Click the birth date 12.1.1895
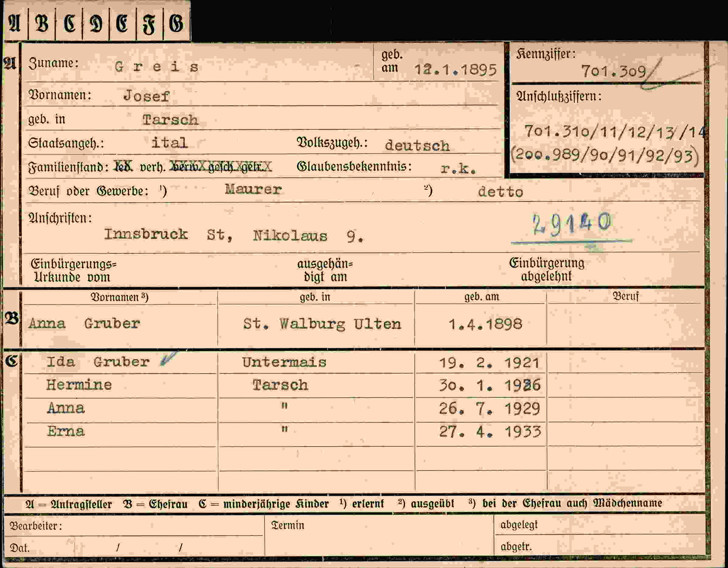 coord(455,70)
